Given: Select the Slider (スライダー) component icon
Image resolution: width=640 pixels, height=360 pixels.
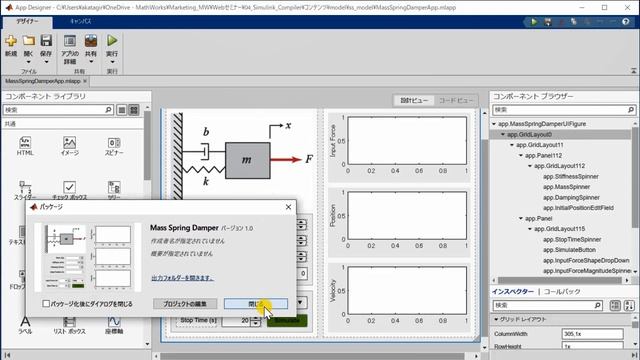Looking at the screenshot, I should [x=25, y=187].
